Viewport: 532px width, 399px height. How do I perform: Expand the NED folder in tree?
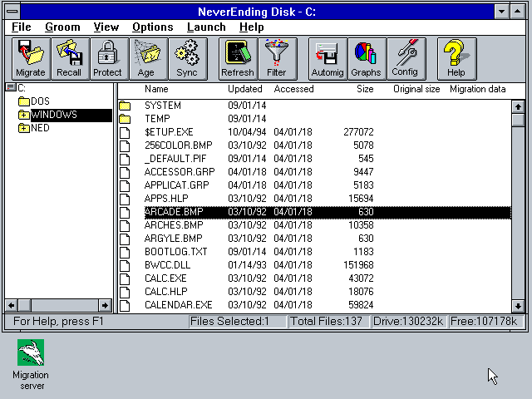coord(24,128)
